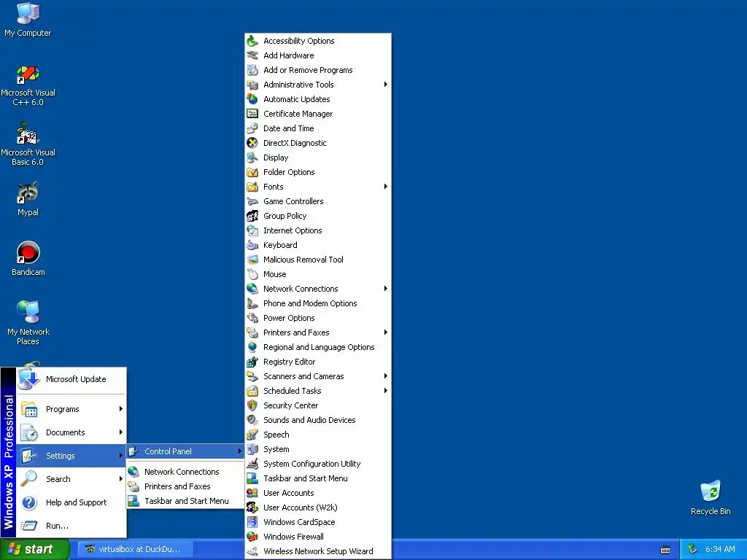Open the User Accounts entry without W2k
Image resolution: width=747 pixels, height=560 pixels.
318,493
